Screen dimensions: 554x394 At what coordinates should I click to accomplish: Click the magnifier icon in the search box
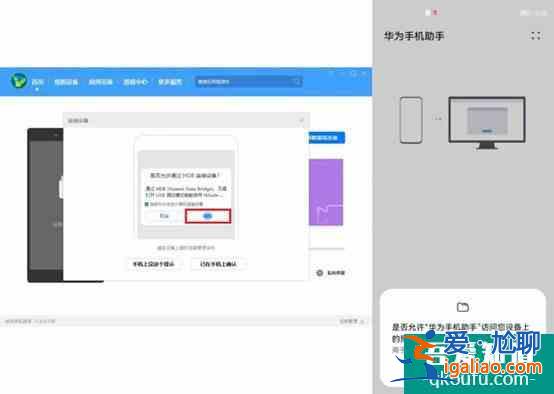click(x=296, y=82)
